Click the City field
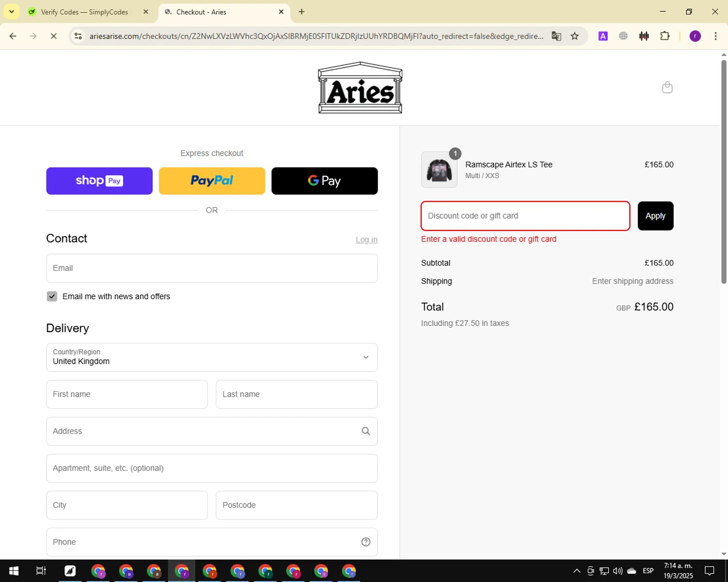The height and width of the screenshot is (582, 728). click(x=127, y=505)
